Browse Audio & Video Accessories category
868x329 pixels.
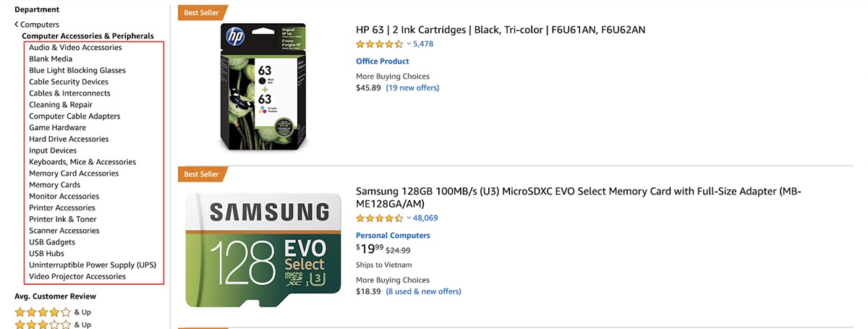75,48
